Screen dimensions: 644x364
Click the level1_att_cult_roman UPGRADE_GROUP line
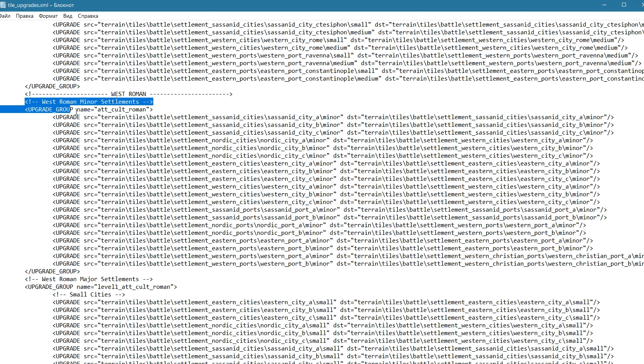pos(101,287)
